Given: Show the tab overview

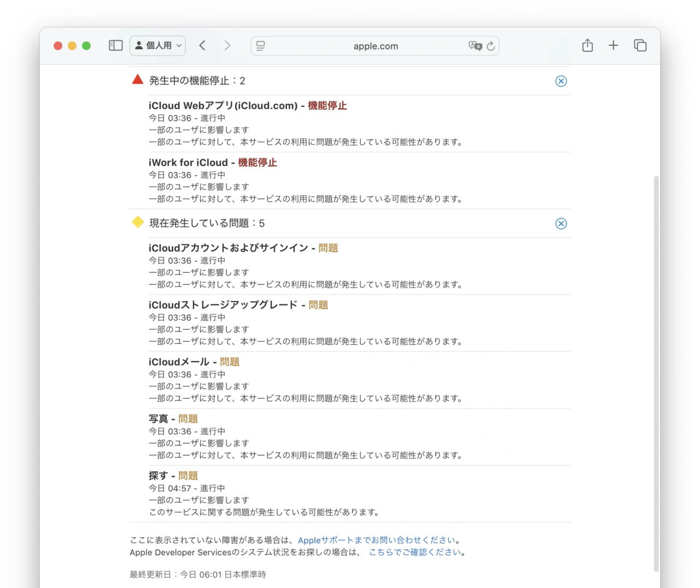Looking at the screenshot, I should [x=640, y=45].
